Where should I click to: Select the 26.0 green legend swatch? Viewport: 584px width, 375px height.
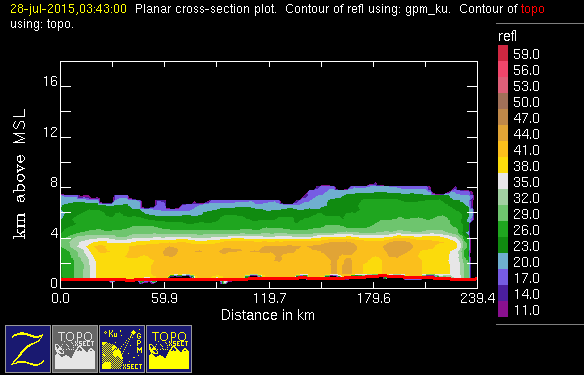503,229
